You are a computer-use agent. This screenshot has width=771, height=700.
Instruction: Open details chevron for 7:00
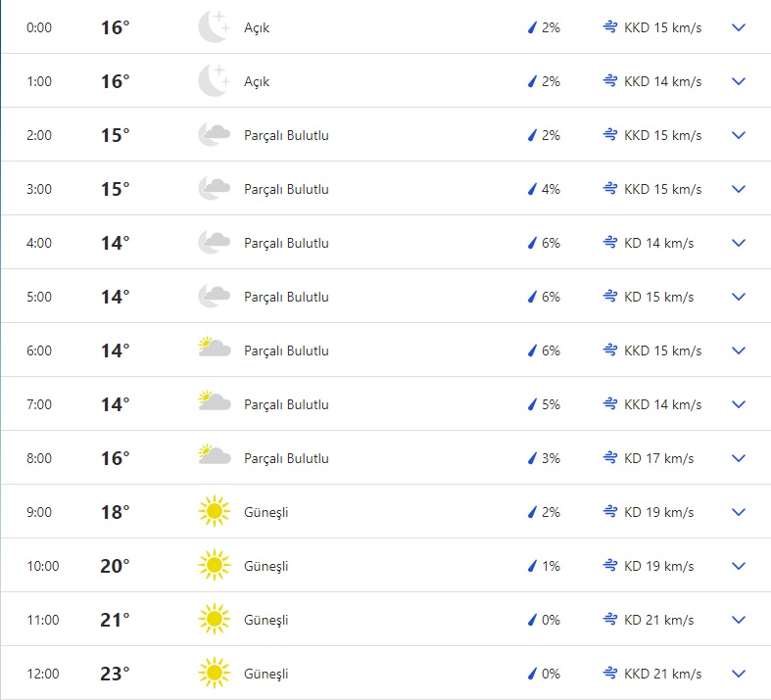(x=739, y=404)
